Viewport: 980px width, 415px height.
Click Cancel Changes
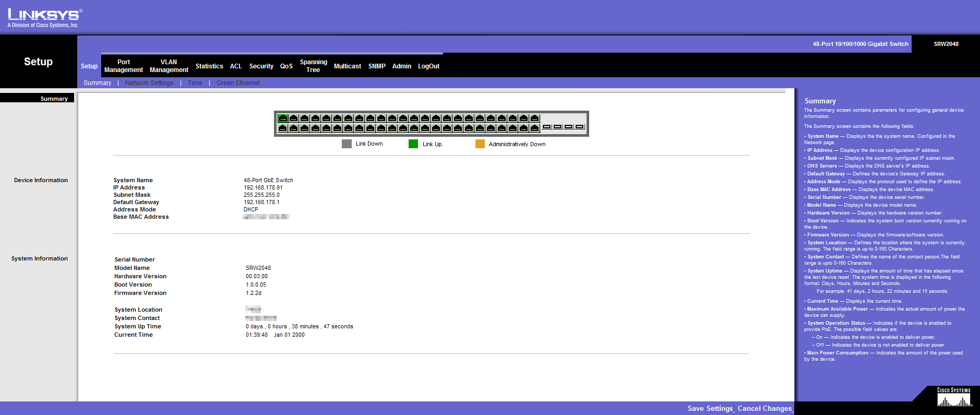tap(764, 408)
